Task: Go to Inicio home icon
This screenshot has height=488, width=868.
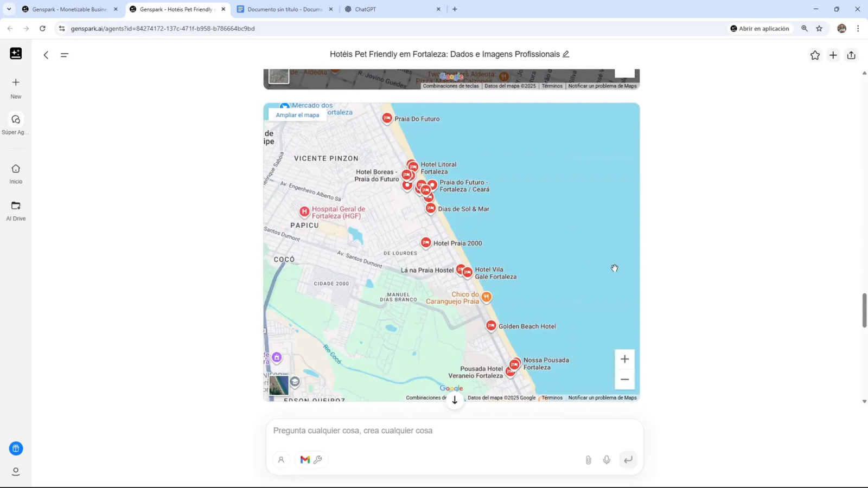Action: click(16, 169)
